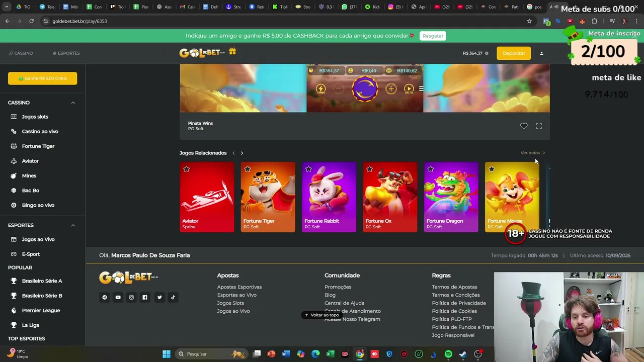Open Apostas Esportivas footer link
This screenshot has width=644, height=362.
coord(239,287)
